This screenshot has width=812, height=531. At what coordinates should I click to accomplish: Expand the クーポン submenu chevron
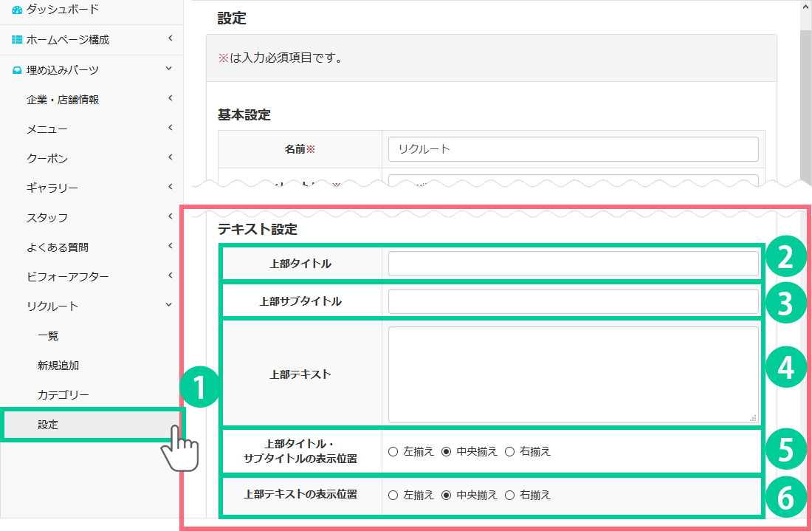tap(169, 157)
